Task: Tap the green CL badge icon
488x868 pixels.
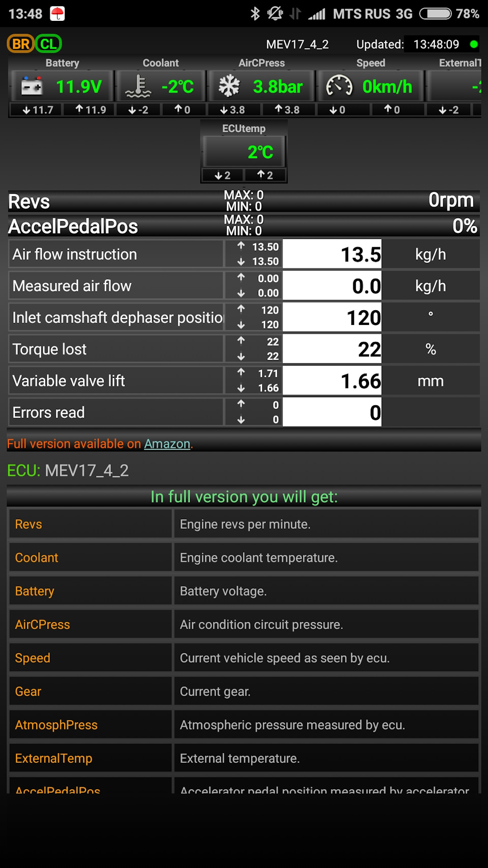Action: click(x=48, y=44)
